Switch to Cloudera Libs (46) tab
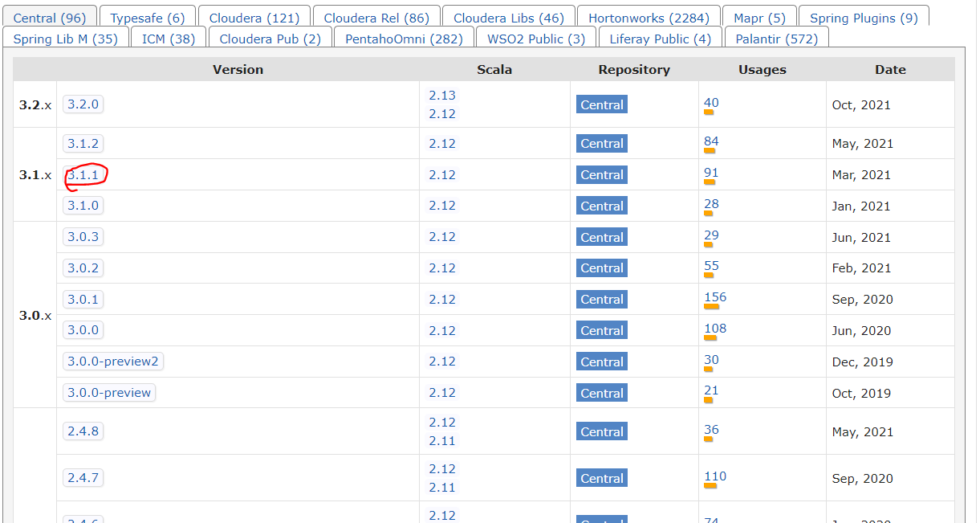The width and height of the screenshot is (980, 523). tap(508, 17)
